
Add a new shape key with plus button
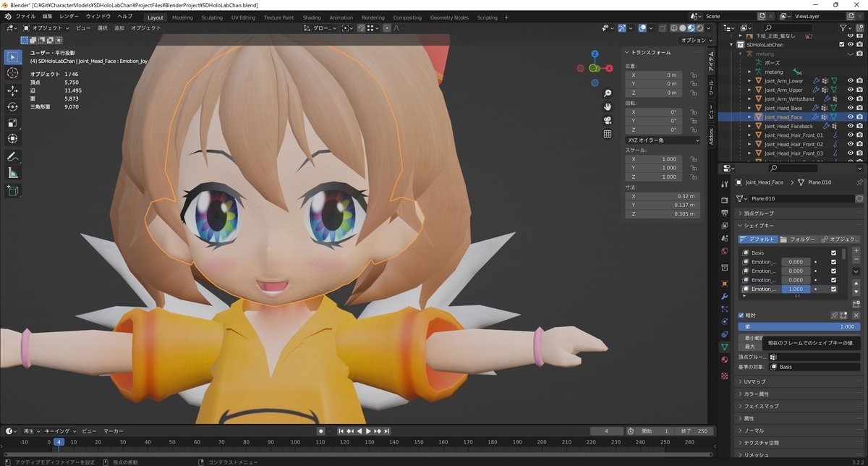[x=856, y=250]
